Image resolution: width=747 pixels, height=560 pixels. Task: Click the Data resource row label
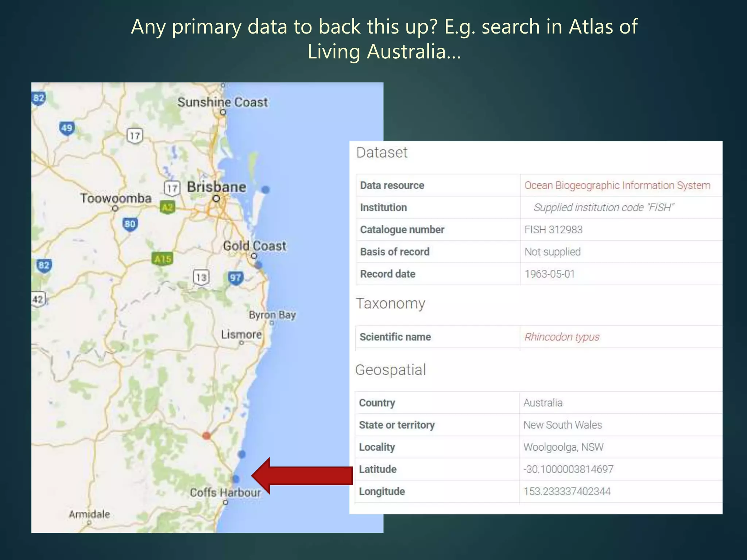pos(392,186)
